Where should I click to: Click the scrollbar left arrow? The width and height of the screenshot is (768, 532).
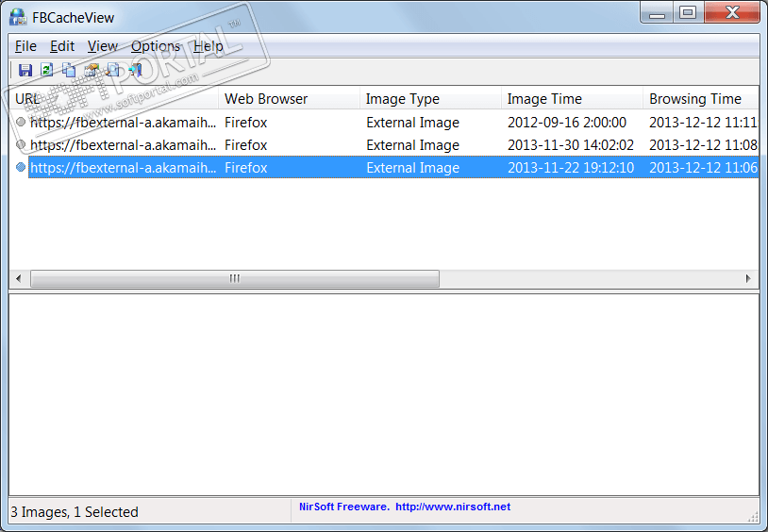coord(19,278)
